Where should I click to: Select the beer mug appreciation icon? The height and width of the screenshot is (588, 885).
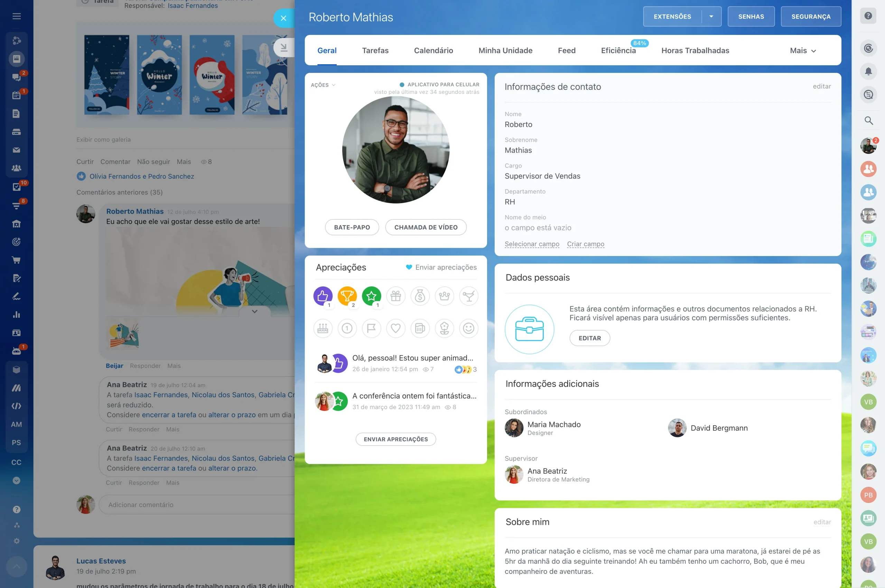pos(420,329)
